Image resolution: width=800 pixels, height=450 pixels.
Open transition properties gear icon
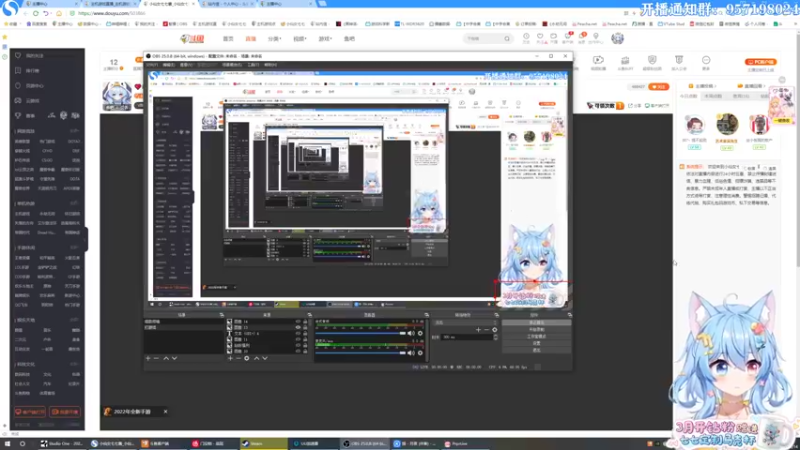point(494,330)
